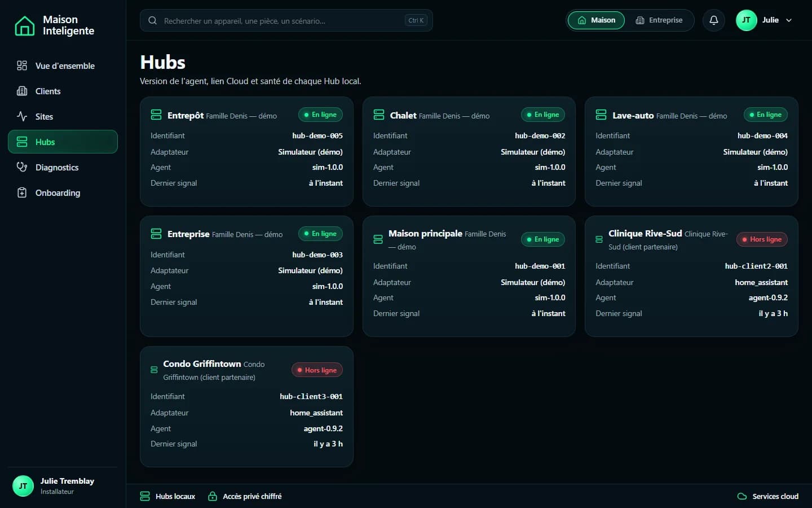Click the Lave-auto hub server icon
Viewport: 812px width, 508px height.
pos(601,115)
